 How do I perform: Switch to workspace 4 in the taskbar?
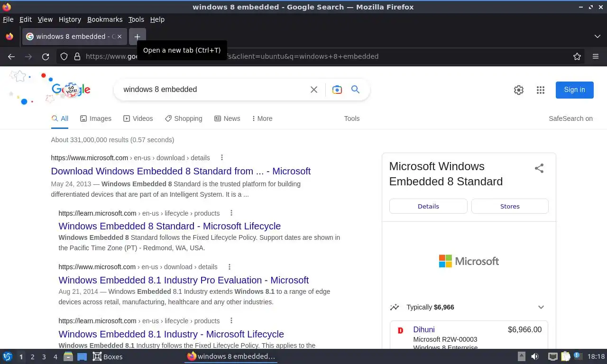click(x=55, y=357)
